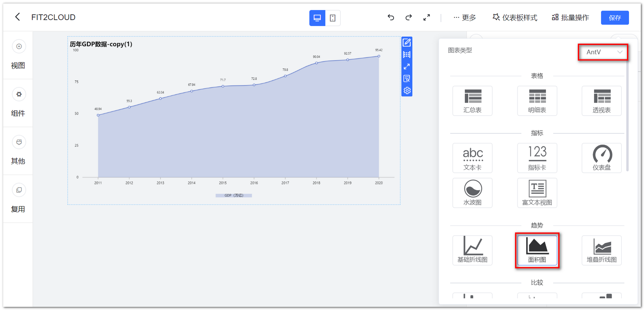This screenshot has width=644, height=310.
Task: Switch to desktop layout view
Action: point(317,18)
